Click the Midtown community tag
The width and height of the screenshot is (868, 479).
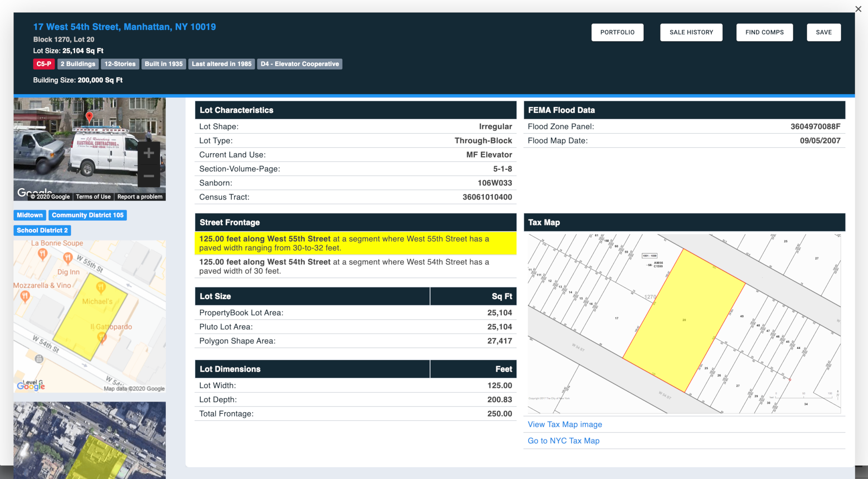point(30,215)
